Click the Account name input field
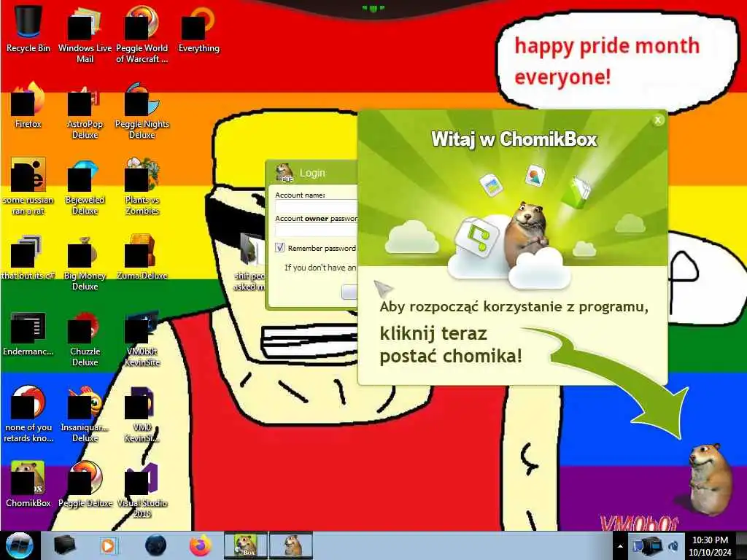 point(317,207)
